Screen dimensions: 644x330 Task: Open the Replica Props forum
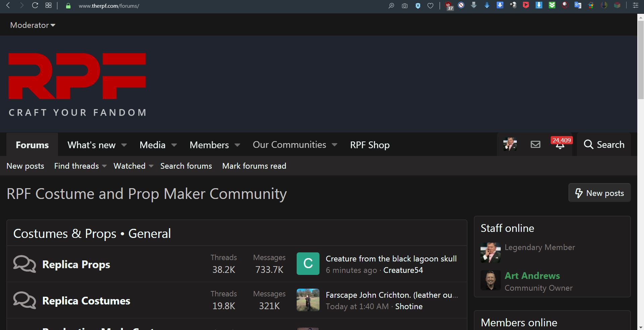click(76, 264)
